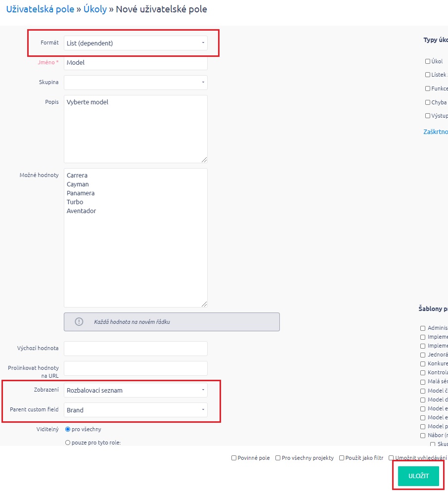Click the Uživatelská pole breadcrumb link
This screenshot has width=448, height=491.
coord(40,9)
